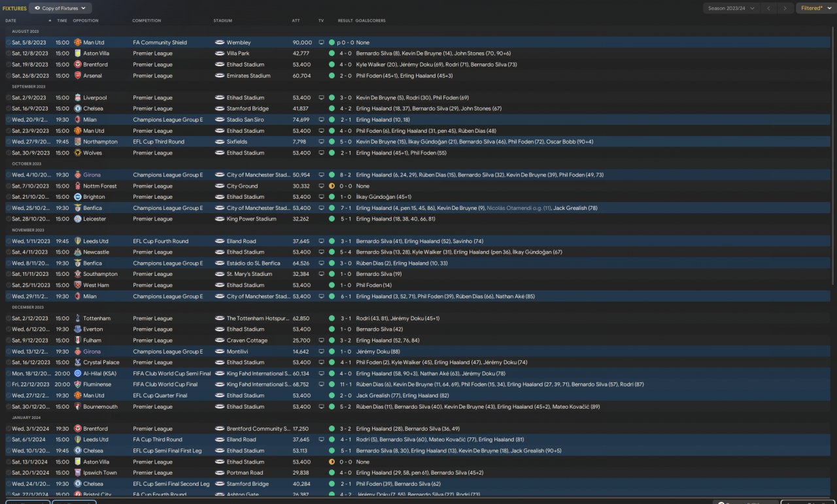Sort by the Att column header

[x=296, y=21]
